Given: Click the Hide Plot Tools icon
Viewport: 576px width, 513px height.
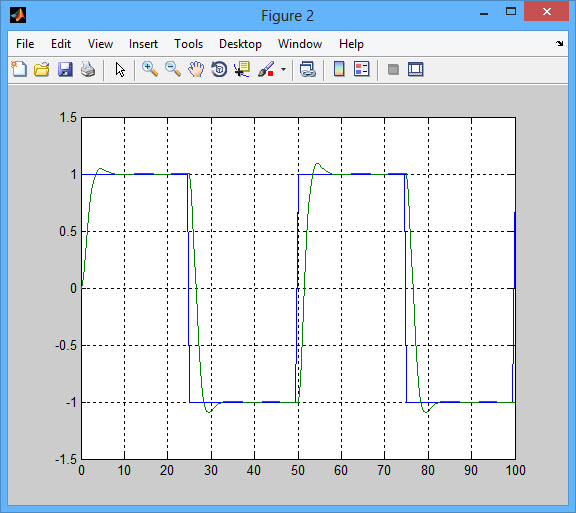Looking at the screenshot, I should coord(393,69).
